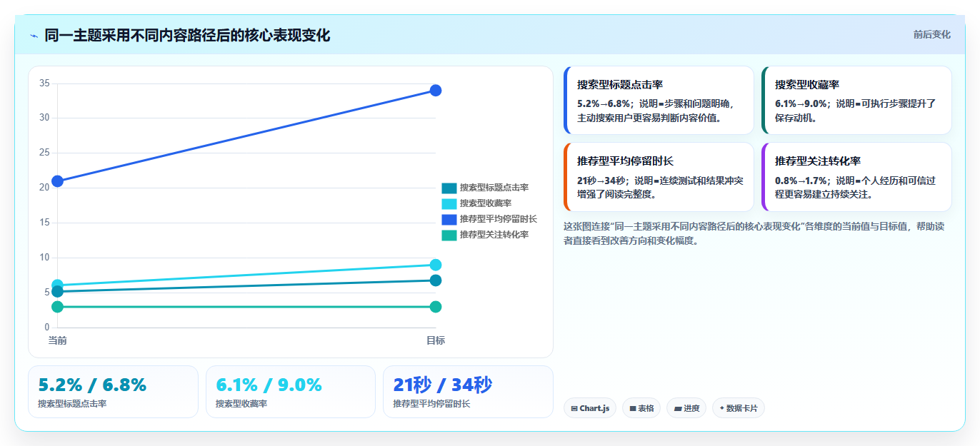
Task: Click the 21秒 / 34秒 stat value
Action: pyautogui.click(x=442, y=385)
